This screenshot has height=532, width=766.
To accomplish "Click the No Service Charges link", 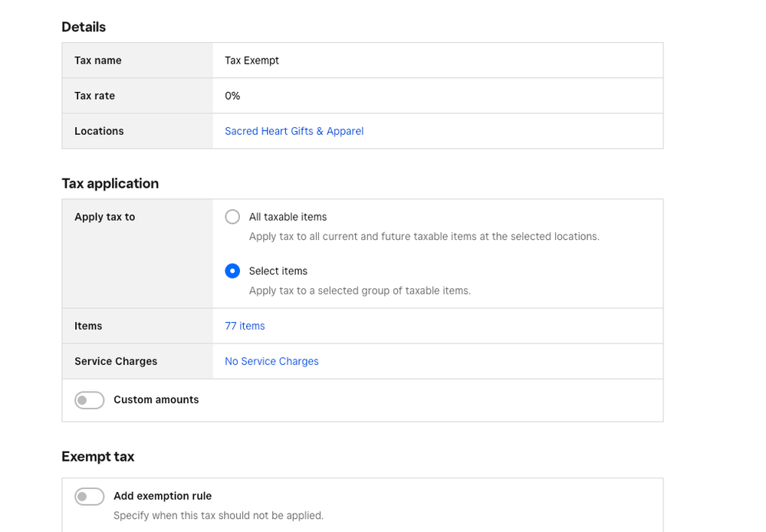I will (x=271, y=361).
